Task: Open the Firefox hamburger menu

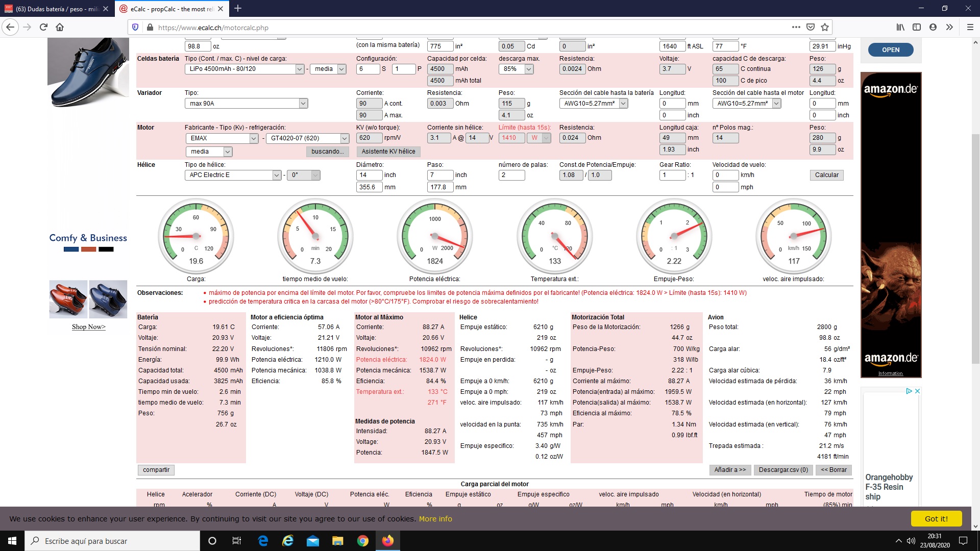Action: [970, 28]
